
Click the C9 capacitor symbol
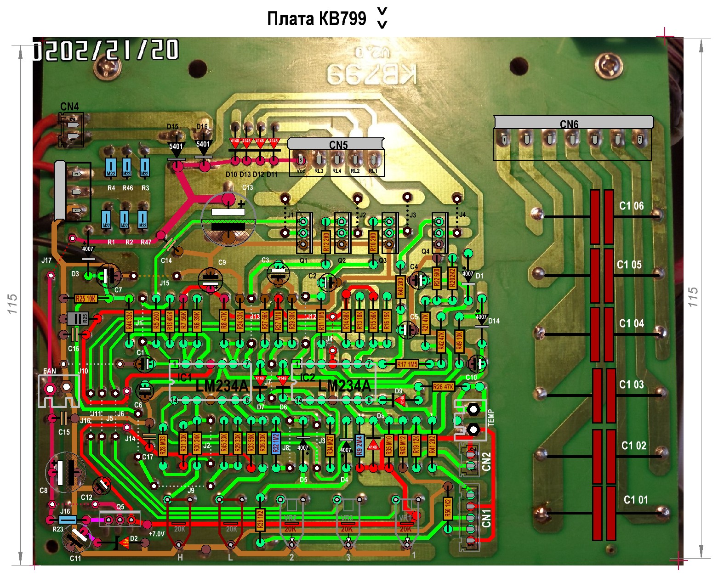point(211,280)
